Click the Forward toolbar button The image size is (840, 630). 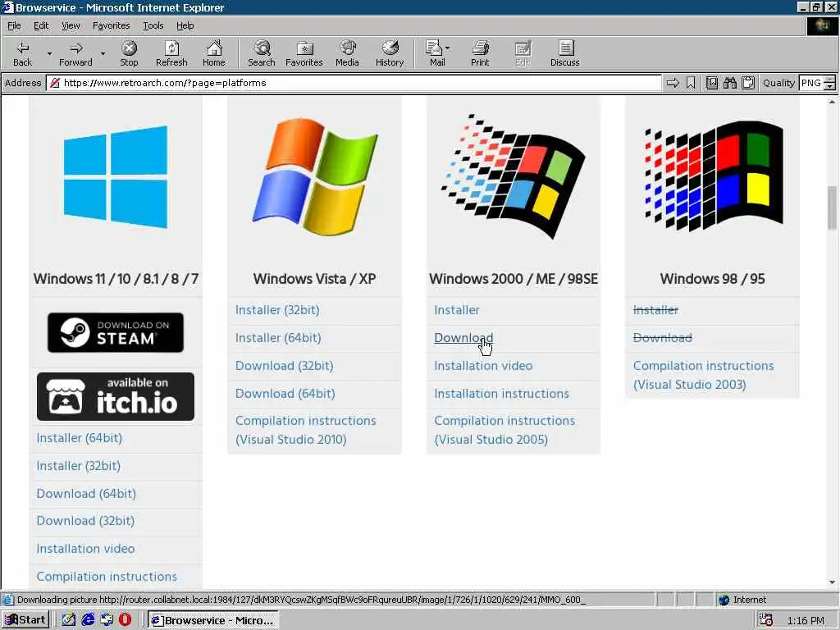point(75,53)
